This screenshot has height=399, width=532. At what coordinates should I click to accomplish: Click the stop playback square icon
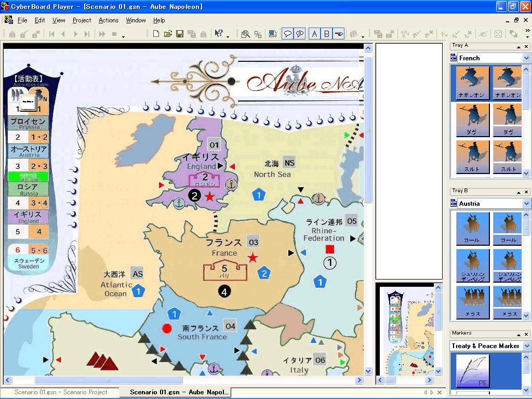coord(114,34)
